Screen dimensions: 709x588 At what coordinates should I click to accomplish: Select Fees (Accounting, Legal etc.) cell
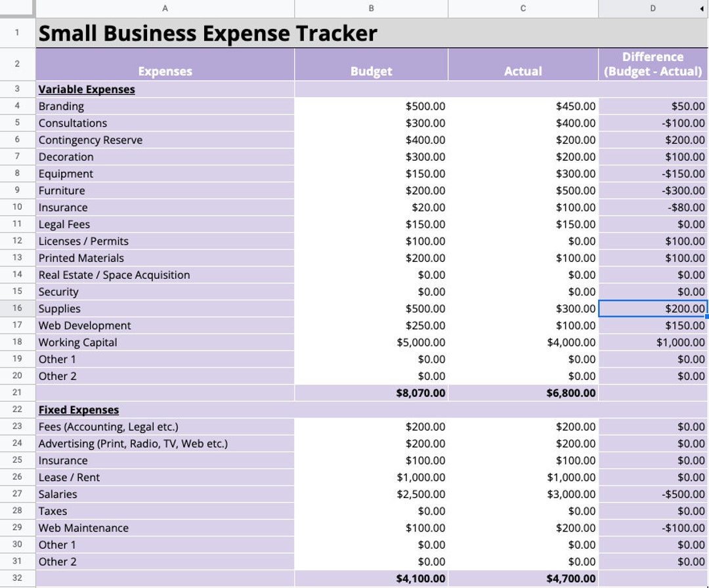pos(165,427)
